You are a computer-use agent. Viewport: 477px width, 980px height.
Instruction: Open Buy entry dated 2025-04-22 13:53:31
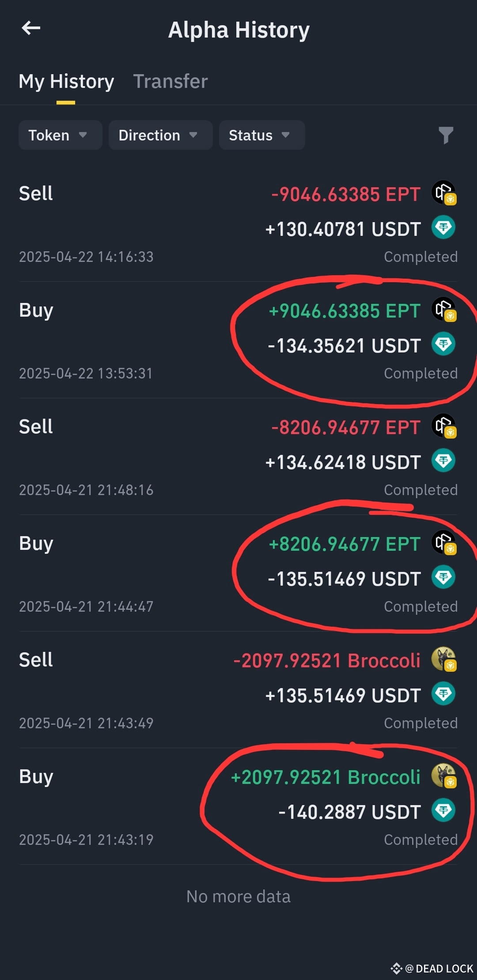coord(238,341)
